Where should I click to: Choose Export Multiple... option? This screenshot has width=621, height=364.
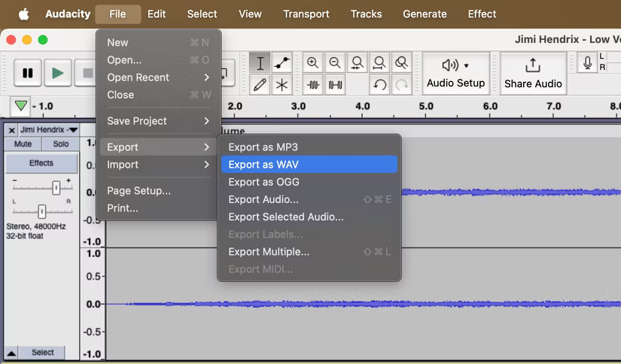click(x=309, y=251)
